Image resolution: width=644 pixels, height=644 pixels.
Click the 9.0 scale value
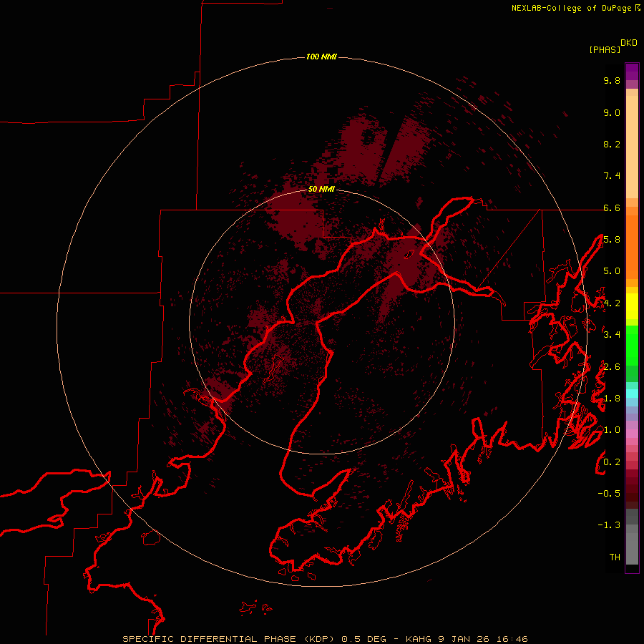[x=612, y=112]
